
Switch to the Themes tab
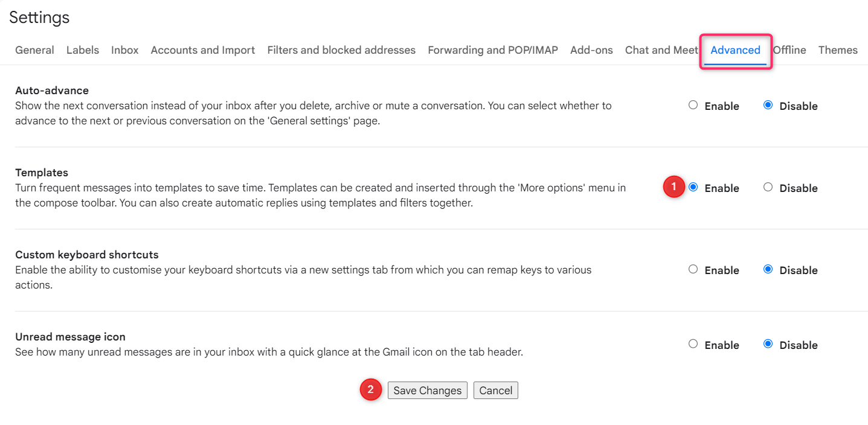(x=838, y=50)
